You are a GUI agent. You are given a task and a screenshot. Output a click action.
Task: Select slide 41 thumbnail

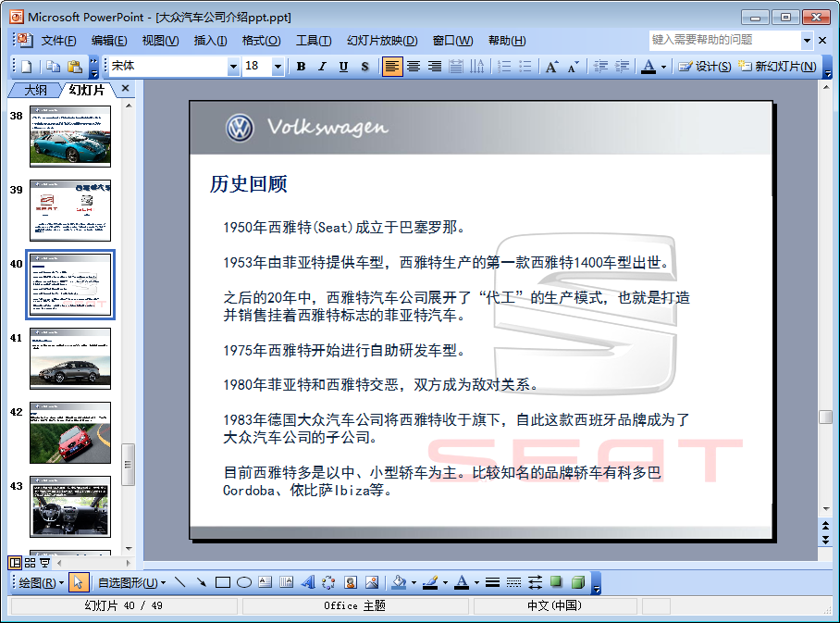pyautogui.click(x=70, y=358)
